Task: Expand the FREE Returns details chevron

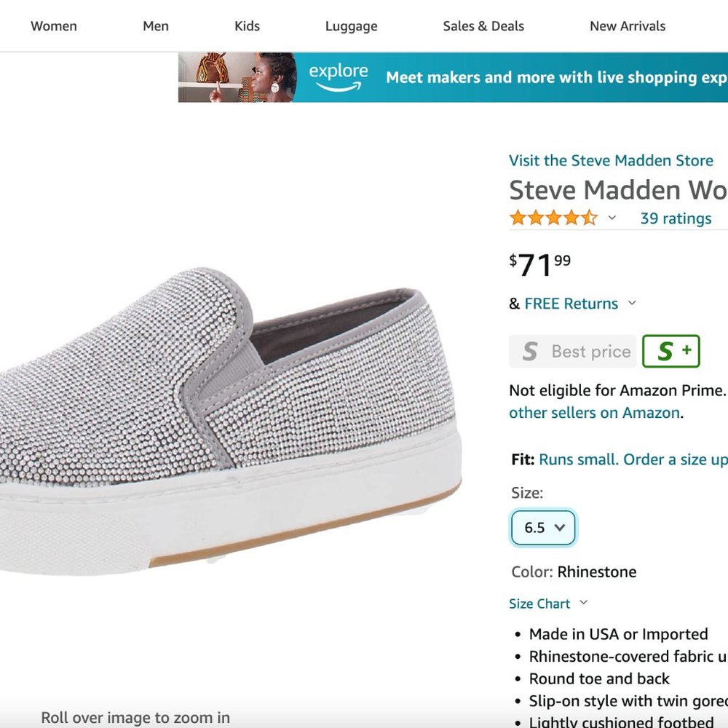Action: coord(632,303)
